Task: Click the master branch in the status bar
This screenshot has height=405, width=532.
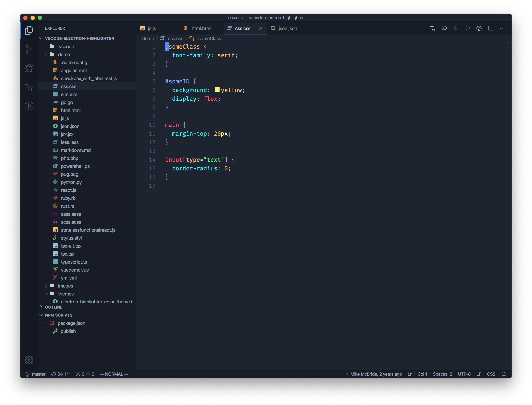Action: (36, 374)
